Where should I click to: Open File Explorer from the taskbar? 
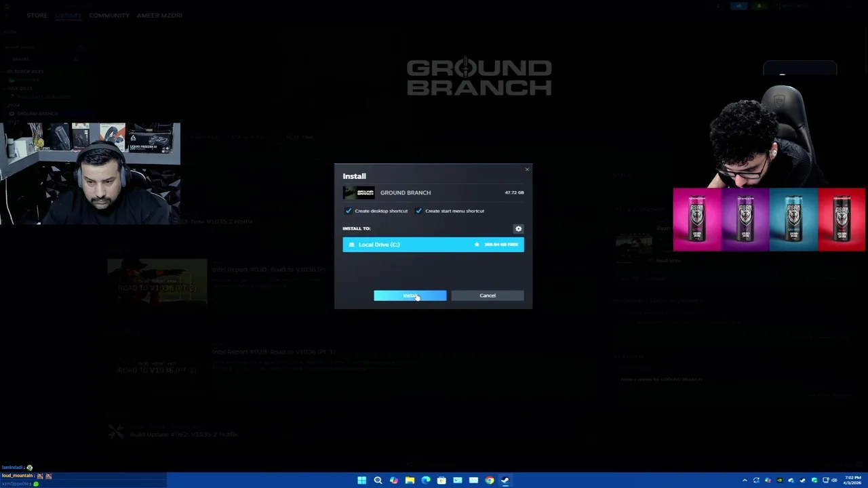point(410,481)
